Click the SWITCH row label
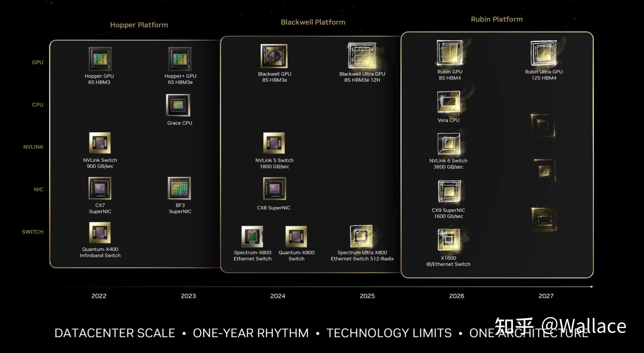 pyautogui.click(x=32, y=232)
